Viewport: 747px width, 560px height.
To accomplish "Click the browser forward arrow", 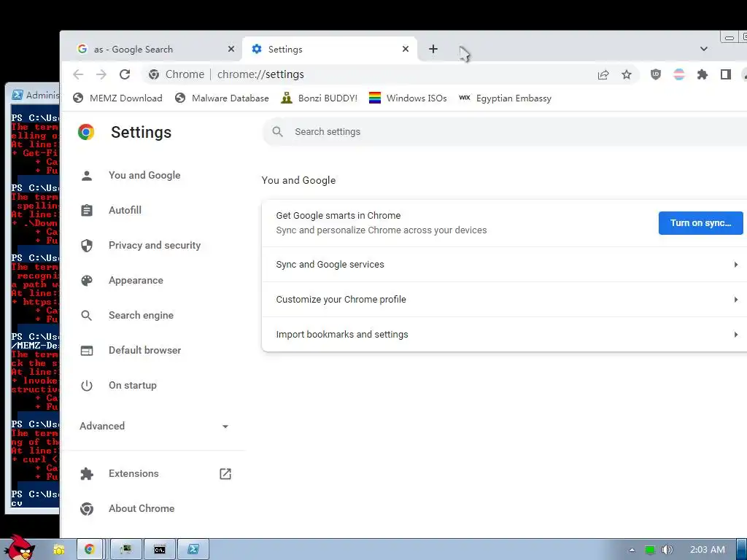I will click(101, 74).
